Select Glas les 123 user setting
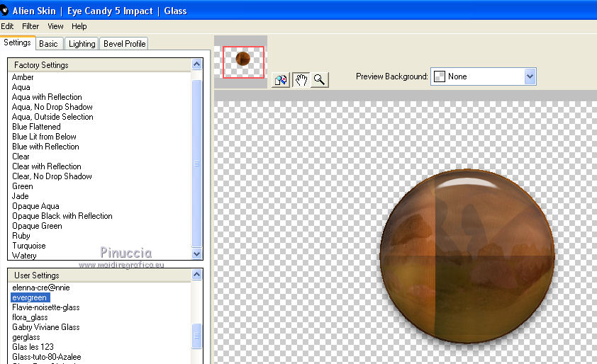 pyautogui.click(x=33, y=347)
